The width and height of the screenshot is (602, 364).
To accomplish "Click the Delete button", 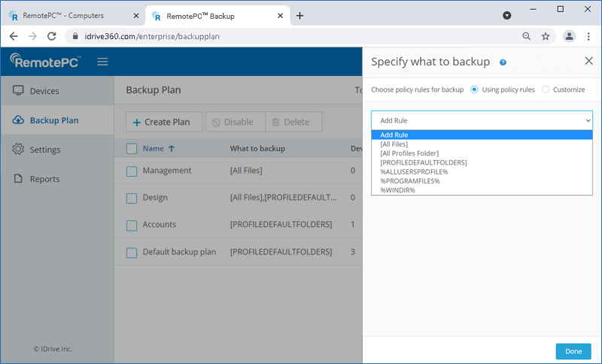I will pyautogui.click(x=293, y=122).
